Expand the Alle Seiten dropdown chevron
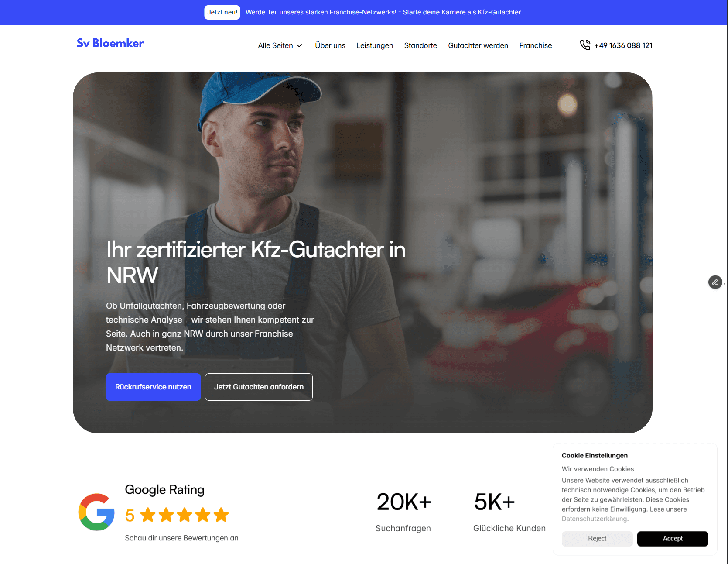Screen dimensions: 728x564 click(x=299, y=46)
